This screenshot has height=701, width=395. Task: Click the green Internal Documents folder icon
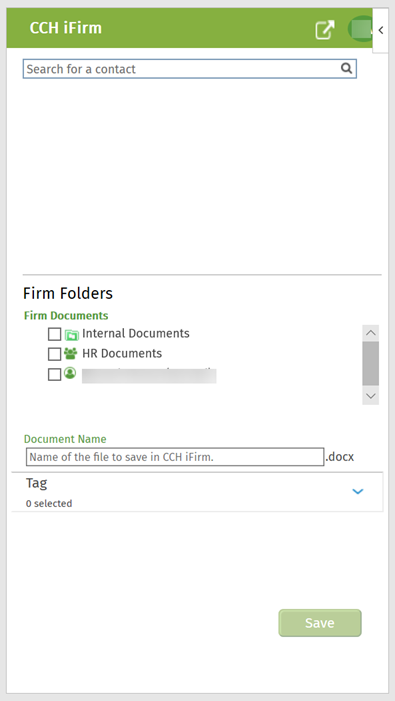[x=71, y=334]
